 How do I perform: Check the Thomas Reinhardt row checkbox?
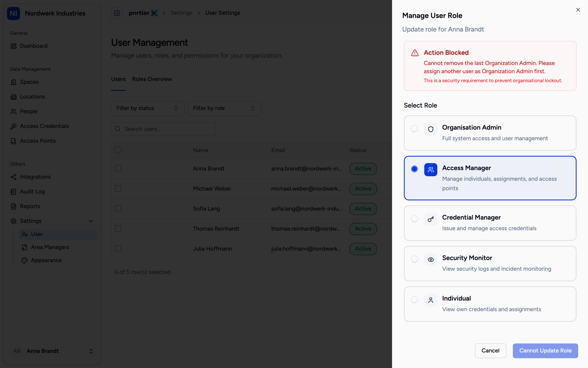(x=118, y=229)
